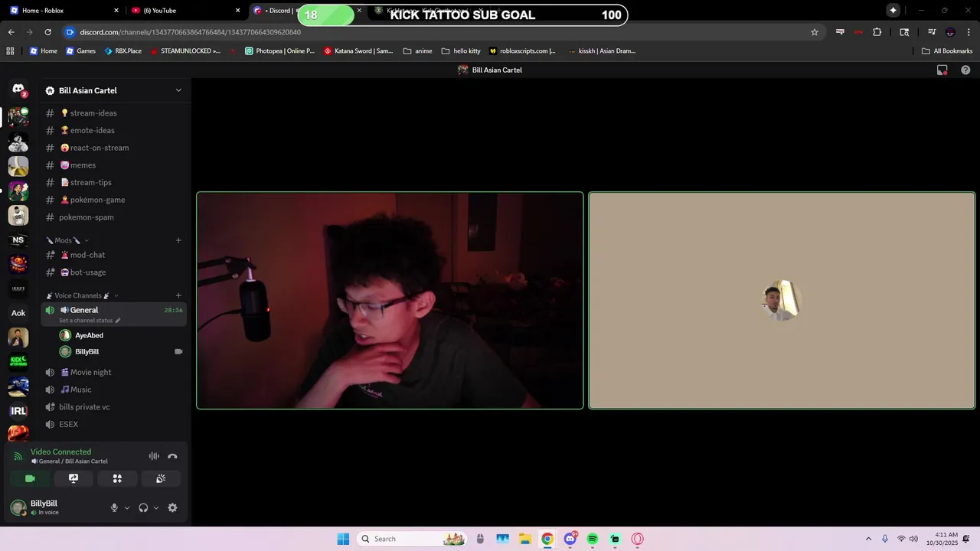Switch to the (6) YouTube tab
Viewport: 980px width, 551px height.
(184, 10)
